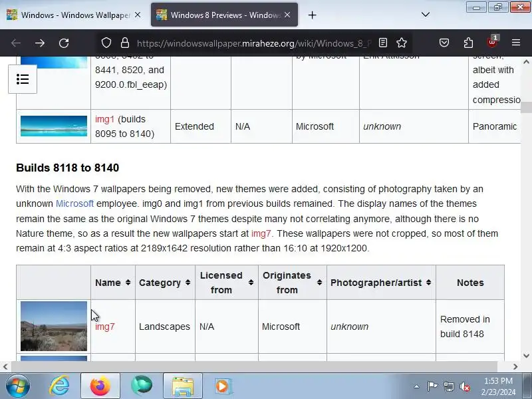532x399 pixels.
Task: Select the 'Panoramic' notes cell
Action: pyautogui.click(x=495, y=126)
